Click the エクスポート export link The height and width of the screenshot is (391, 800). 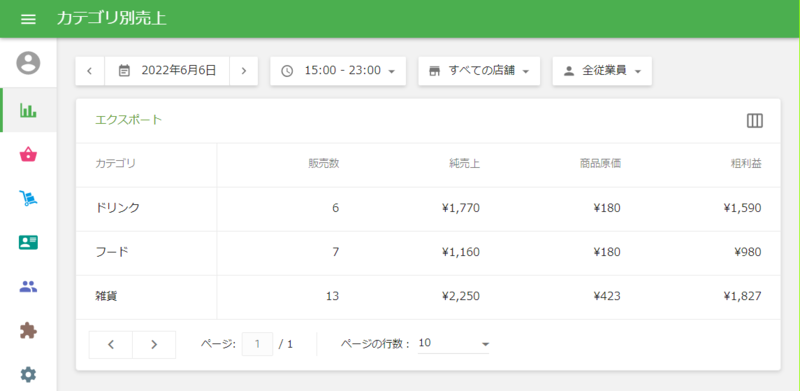tap(129, 120)
